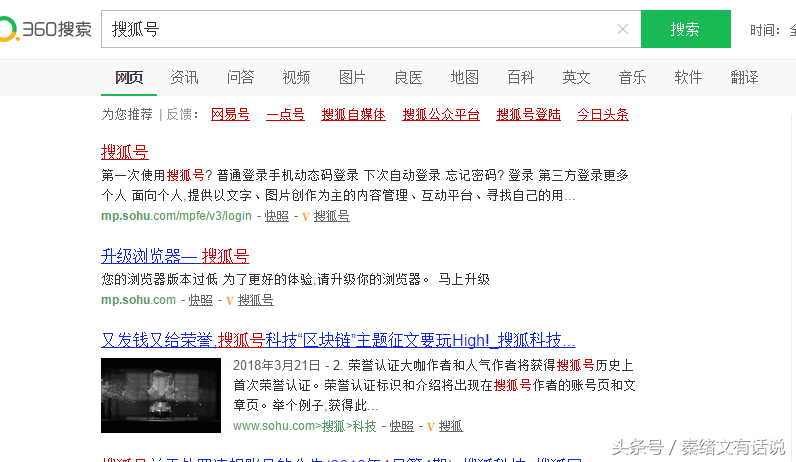
Task: Click the 360搜索 logo
Action: pyautogui.click(x=45, y=29)
